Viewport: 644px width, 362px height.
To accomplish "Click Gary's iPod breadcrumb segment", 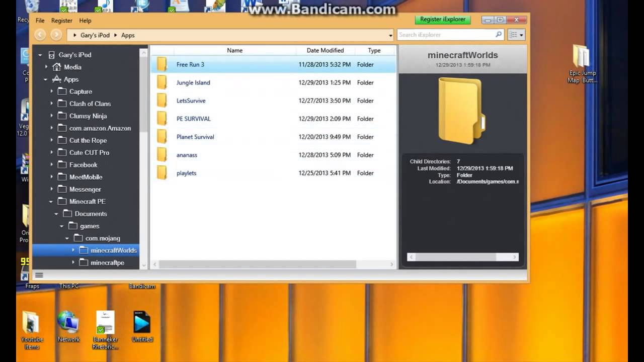I will 95,35.
